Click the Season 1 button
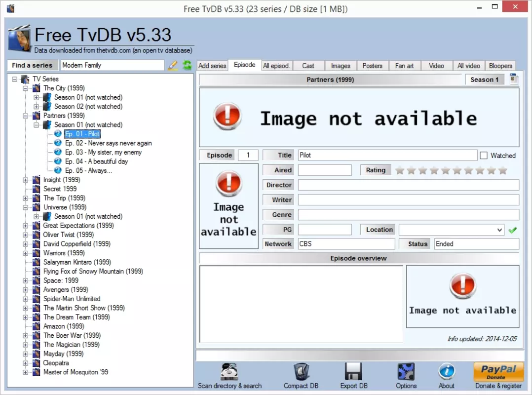Image resolution: width=532 pixels, height=395 pixels. tap(485, 79)
